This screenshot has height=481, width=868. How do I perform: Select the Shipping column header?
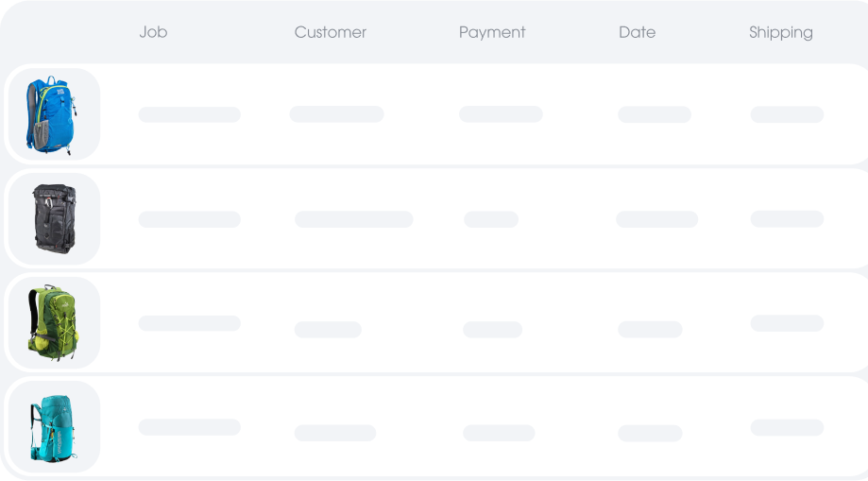coord(781,32)
